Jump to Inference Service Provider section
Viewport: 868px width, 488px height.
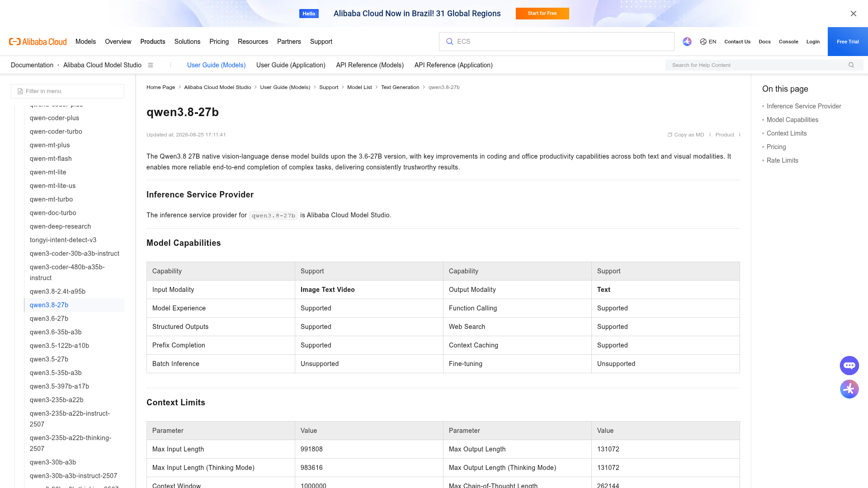[804, 106]
